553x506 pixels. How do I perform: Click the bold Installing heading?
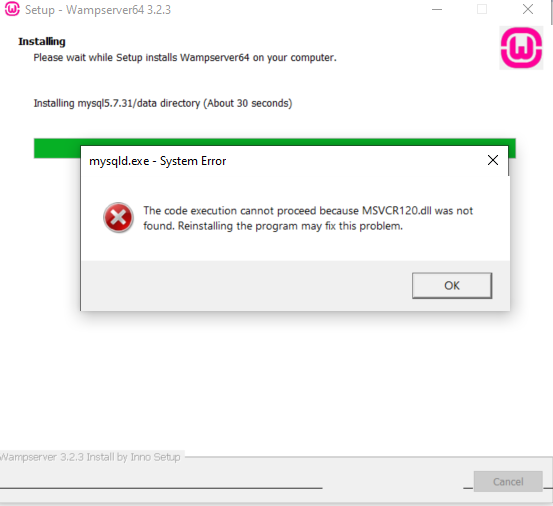click(42, 41)
